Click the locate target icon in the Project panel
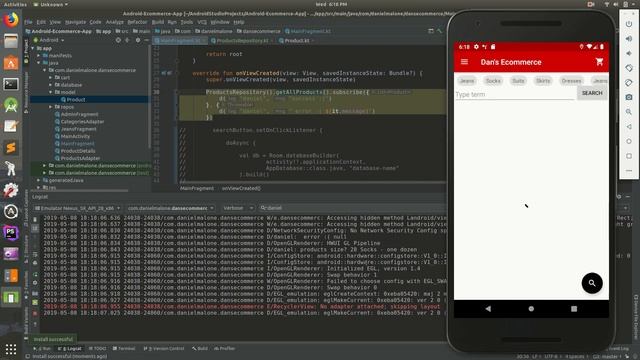This screenshot has height=360, width=640. pyautogui.click(x=118, y=40)
